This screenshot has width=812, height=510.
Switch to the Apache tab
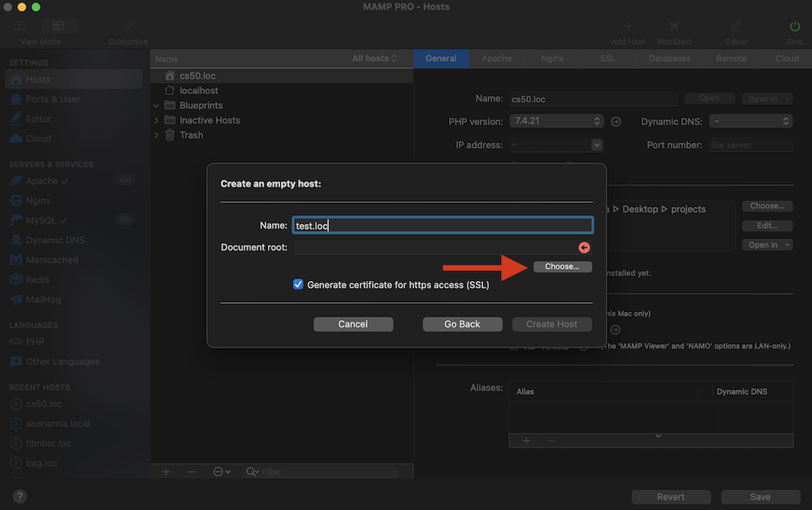tap(496, 58)
